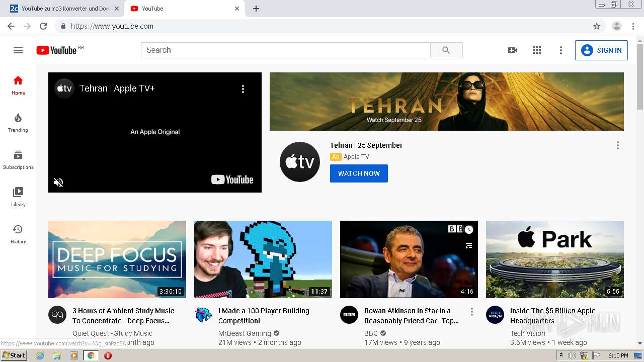Viewport: 644px width, 362px height.
Task: Close the YouTube zu mp3 Konverter tab
Action: pos(117,9)
